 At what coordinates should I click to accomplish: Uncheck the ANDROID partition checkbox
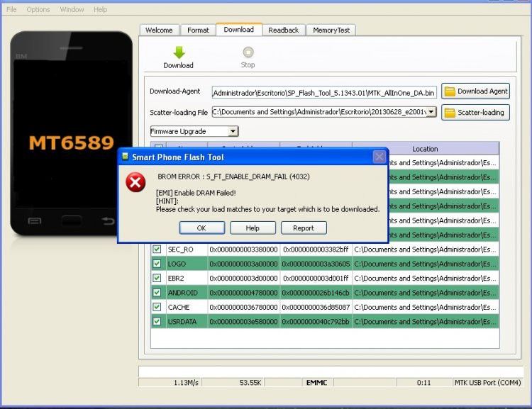point(157,292)
